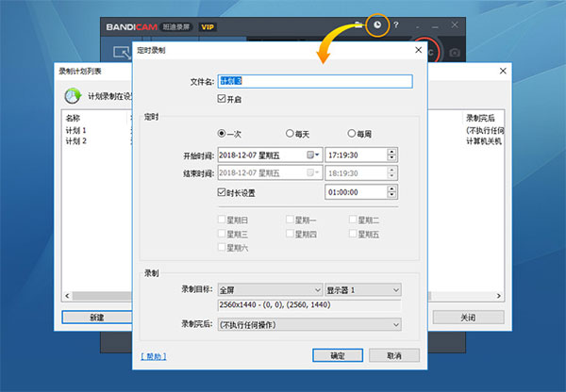This screenshot has width=566, height=392.
Task: Click the schedule list scroll left arrow
Action: pos(67,296)
